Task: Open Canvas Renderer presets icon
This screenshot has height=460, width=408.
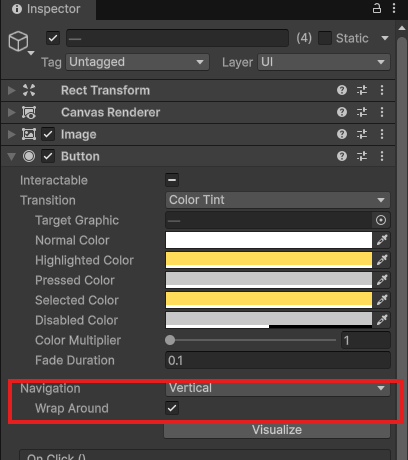Action: tap(362, 112)
